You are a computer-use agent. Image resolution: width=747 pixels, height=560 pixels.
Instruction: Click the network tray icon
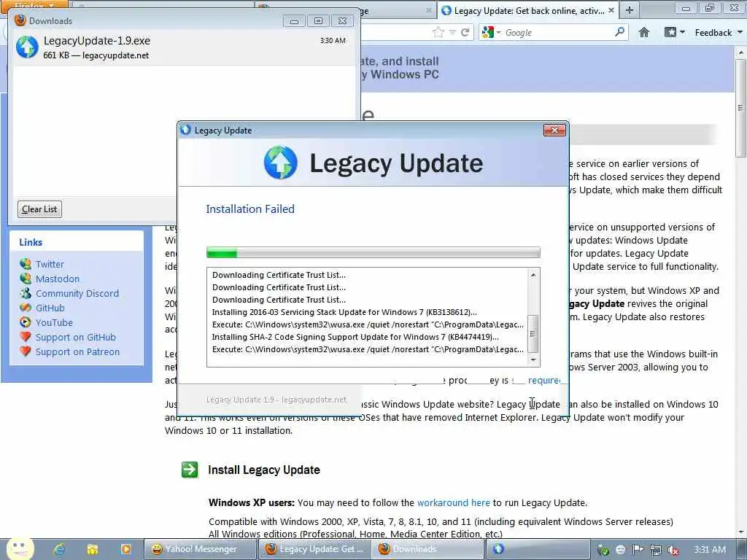pos(656,550)
